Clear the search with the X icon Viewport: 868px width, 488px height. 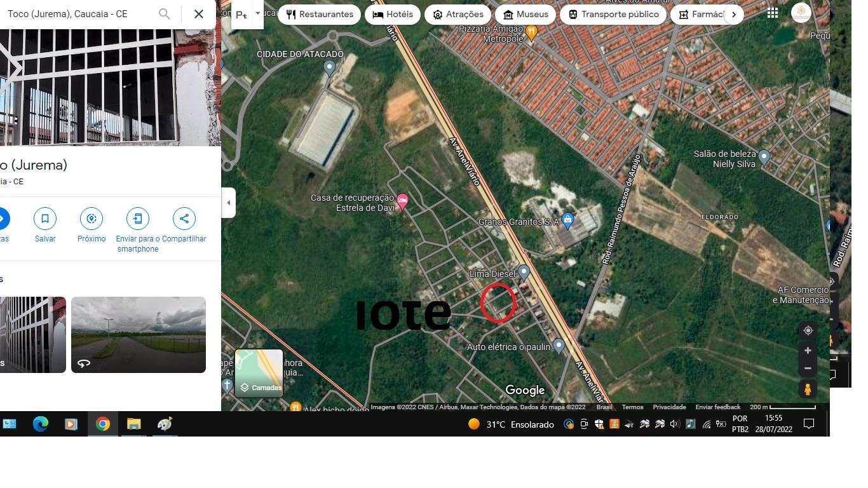199,14
